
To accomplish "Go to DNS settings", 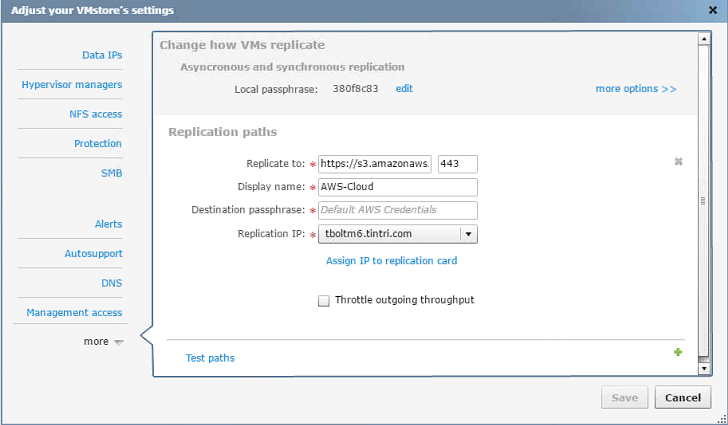I will pyautogui.click(x=111, y=283).
